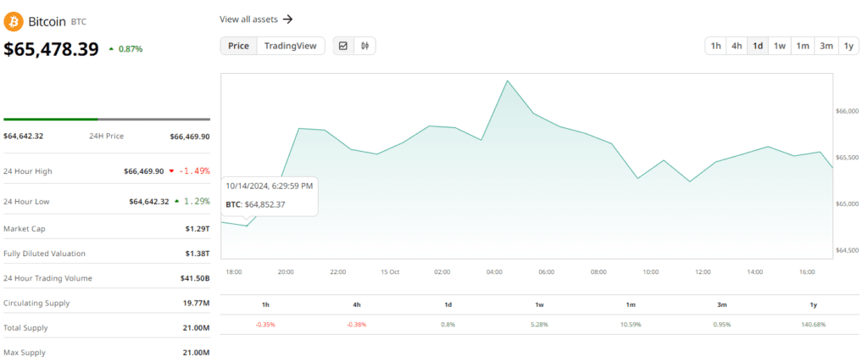Set chart range to 1h
The height and width of the screenshot is (357, 868).
pyautogui.click(x=715, y=46)
